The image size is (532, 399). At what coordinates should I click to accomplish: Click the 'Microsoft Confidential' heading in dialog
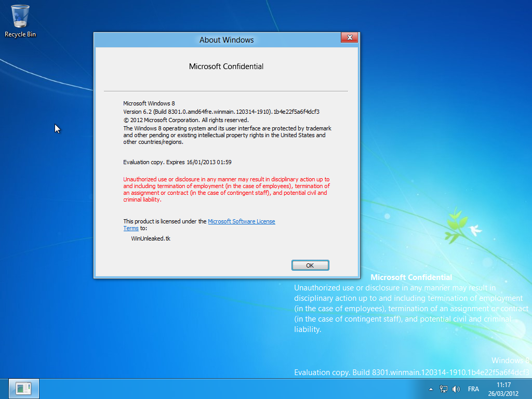(226, 66)
